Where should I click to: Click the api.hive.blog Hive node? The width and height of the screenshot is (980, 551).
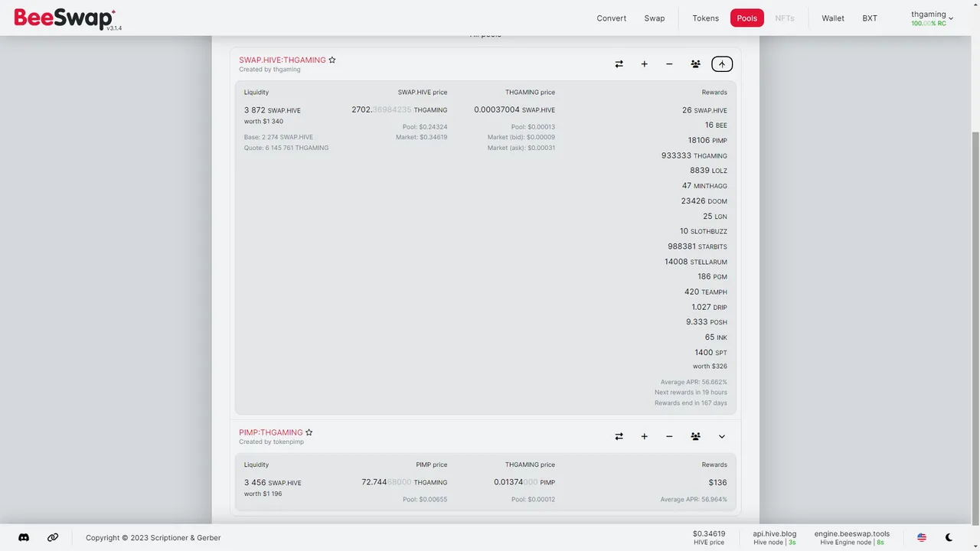(x=774, y=538)
